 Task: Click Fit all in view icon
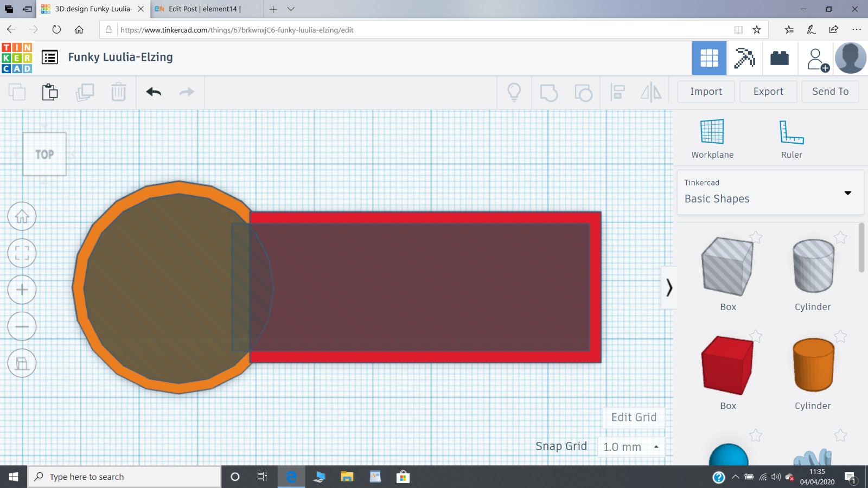click(22, 253)
